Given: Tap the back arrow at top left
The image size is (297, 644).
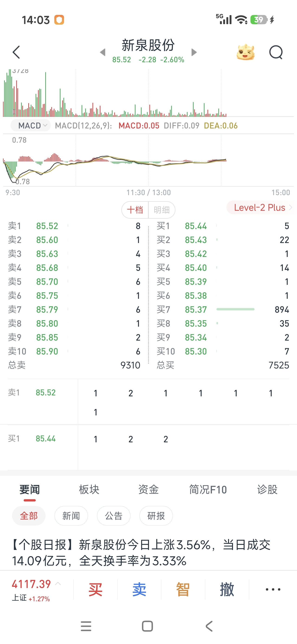Looking at the screenshot, I should pos(16,52).
